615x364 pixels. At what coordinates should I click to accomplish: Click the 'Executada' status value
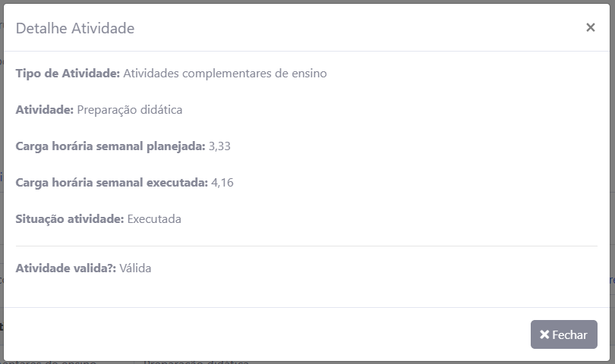pyautogui.click(x=154, y=219)
